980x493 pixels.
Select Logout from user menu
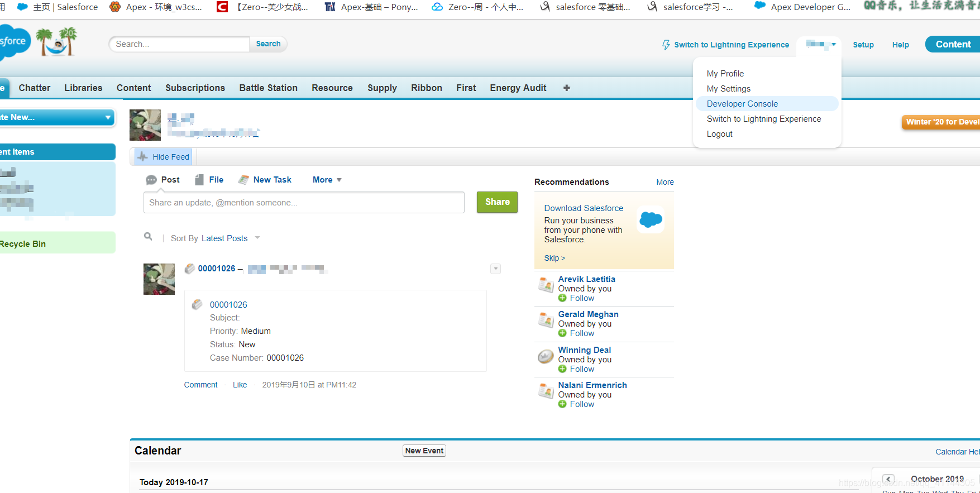tap(720, 134)
